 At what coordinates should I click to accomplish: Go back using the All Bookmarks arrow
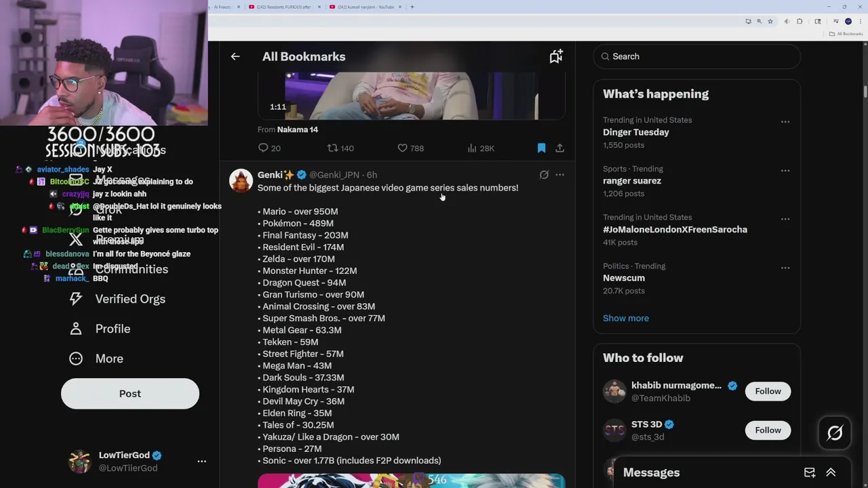(x=235, y=57)
